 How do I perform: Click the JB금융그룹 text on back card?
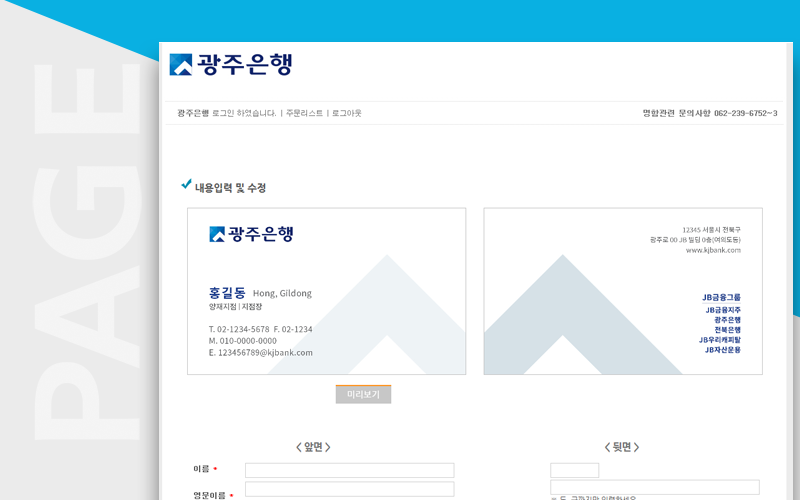721,297
